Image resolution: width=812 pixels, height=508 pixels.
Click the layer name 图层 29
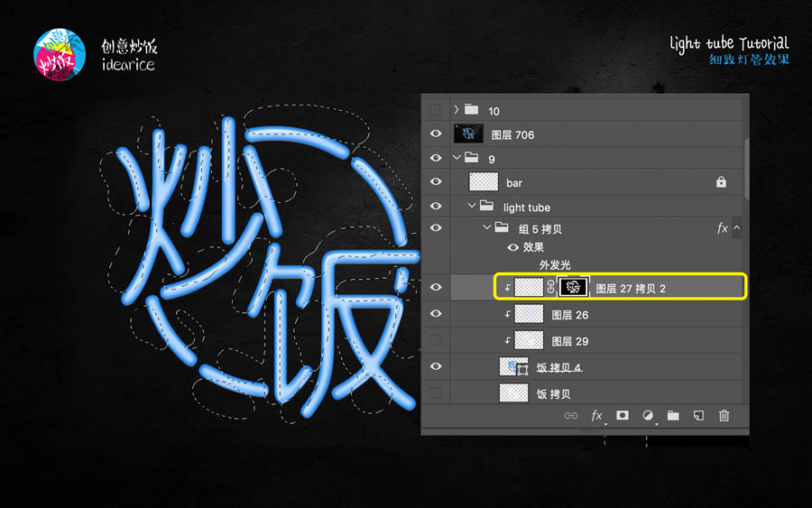(x=569, y=341)
